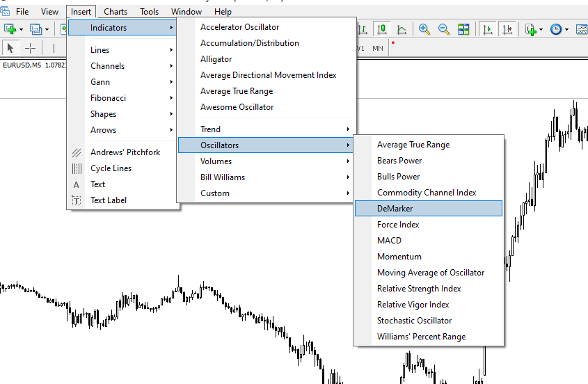588x384 pixels.
Task: Select Stochastic Oscillator
Action: (428, 321)
